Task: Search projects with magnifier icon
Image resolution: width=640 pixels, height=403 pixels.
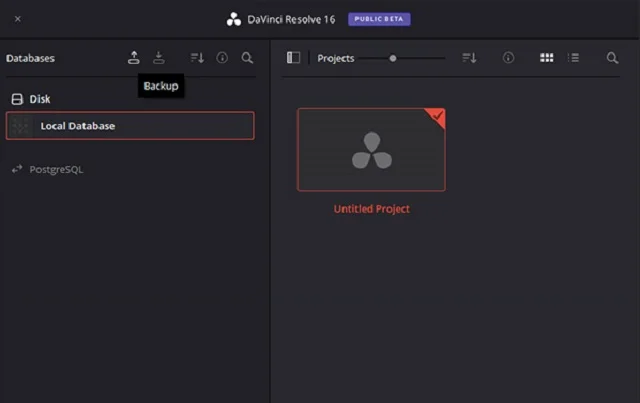Action: point(612,58)
